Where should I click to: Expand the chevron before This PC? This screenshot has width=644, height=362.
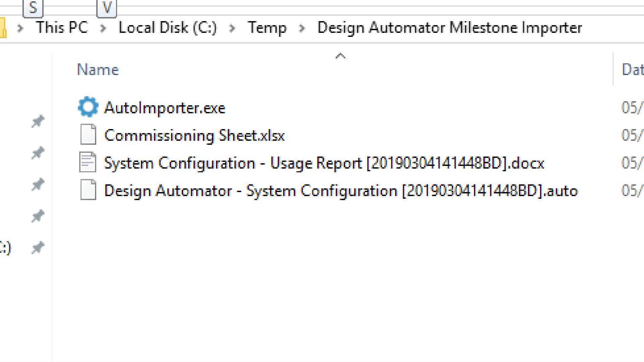(20, 28)
